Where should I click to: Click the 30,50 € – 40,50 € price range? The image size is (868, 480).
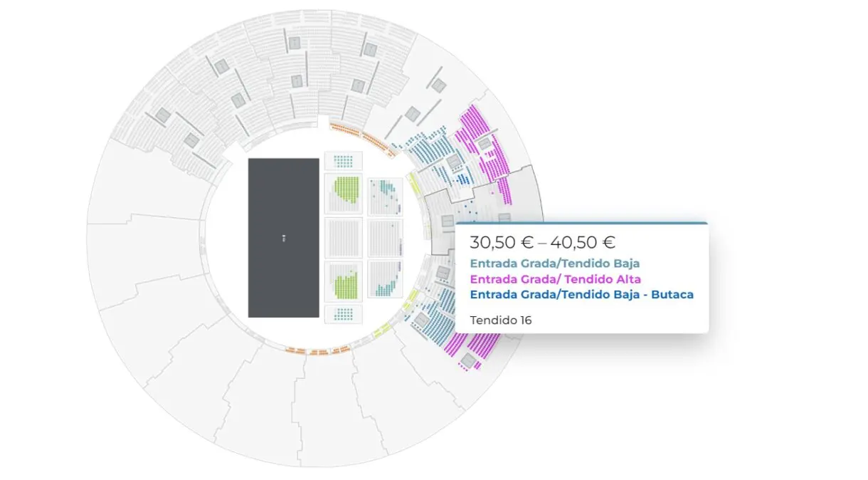click(x=543, y=243)
